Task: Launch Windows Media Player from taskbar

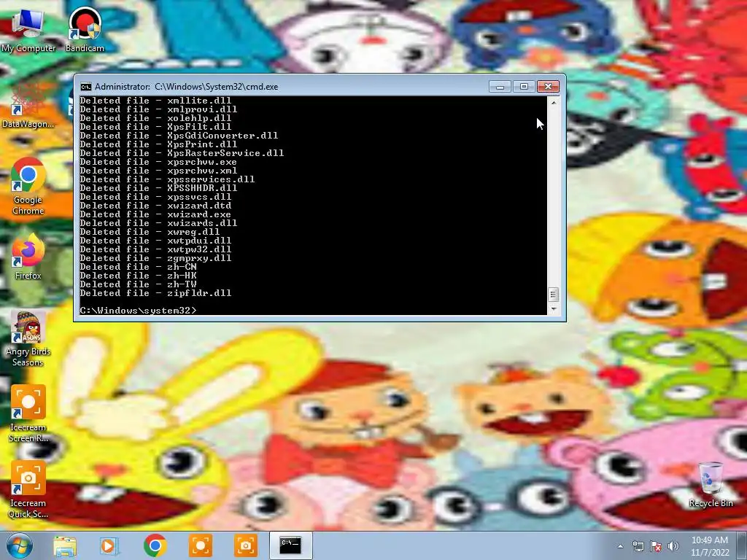Action: tap(109, 545)
